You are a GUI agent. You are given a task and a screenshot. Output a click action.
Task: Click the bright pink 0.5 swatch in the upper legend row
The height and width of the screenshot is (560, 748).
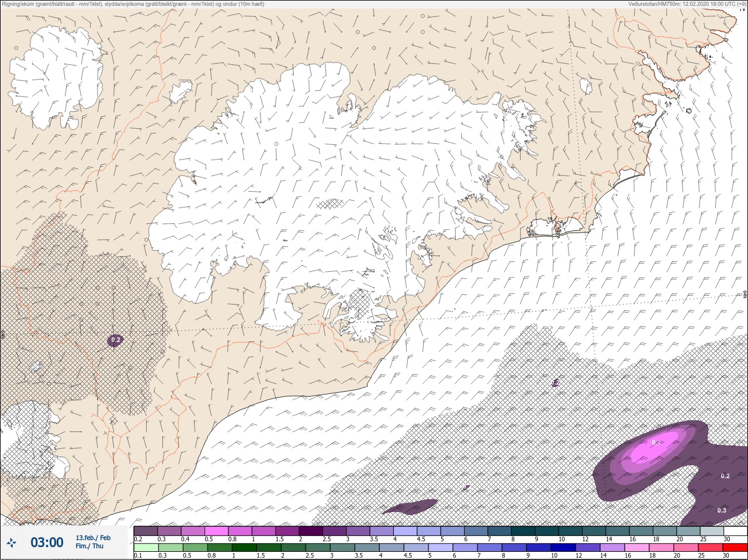(216, 531)
